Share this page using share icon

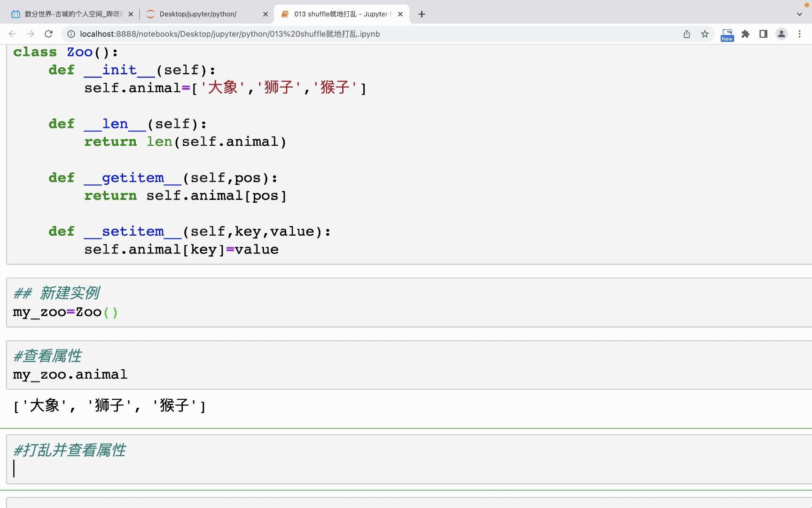coord(687,34)
